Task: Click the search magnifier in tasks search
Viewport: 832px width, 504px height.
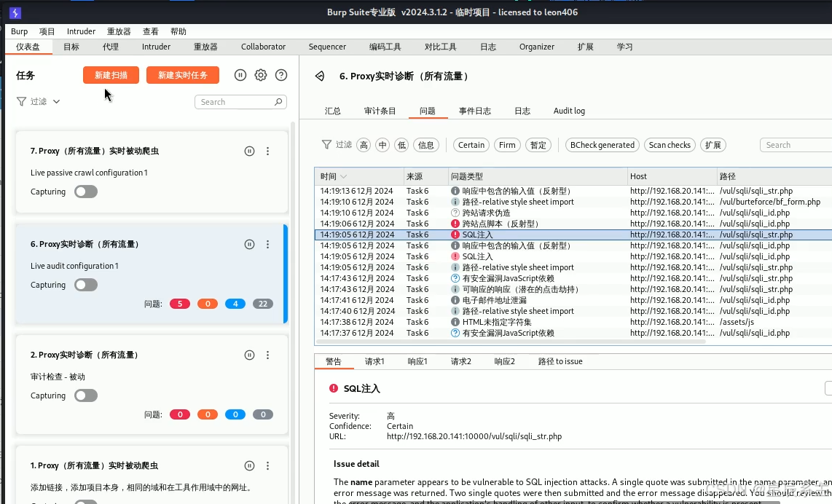Action: (x=278, y=102)
